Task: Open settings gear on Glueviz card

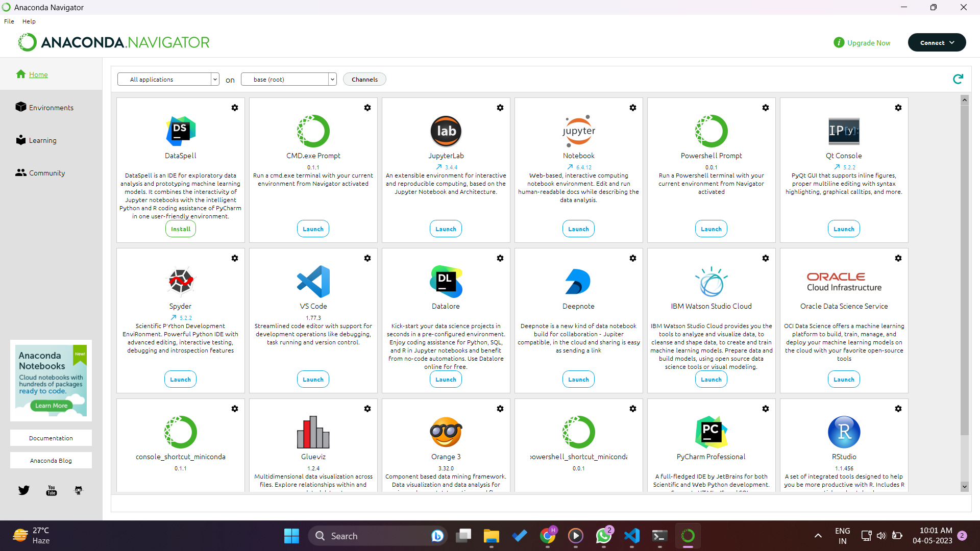Action: (x=367, y=409)
